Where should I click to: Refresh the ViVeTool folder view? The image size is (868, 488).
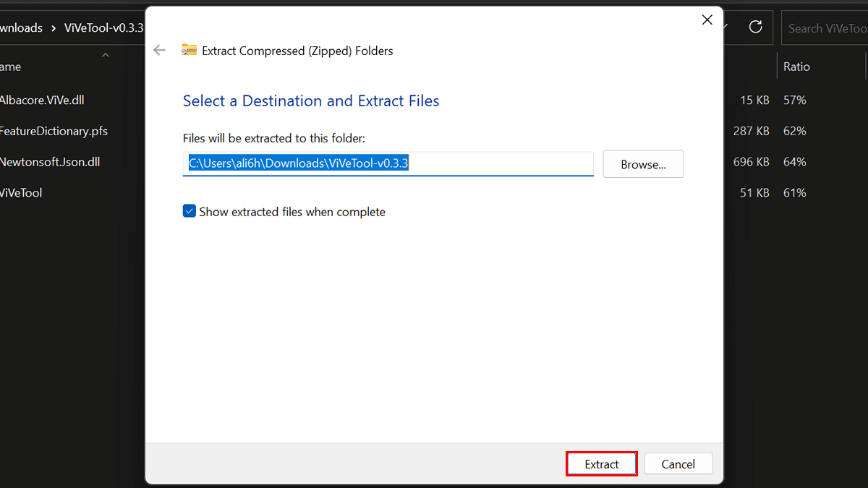[756, 27]
